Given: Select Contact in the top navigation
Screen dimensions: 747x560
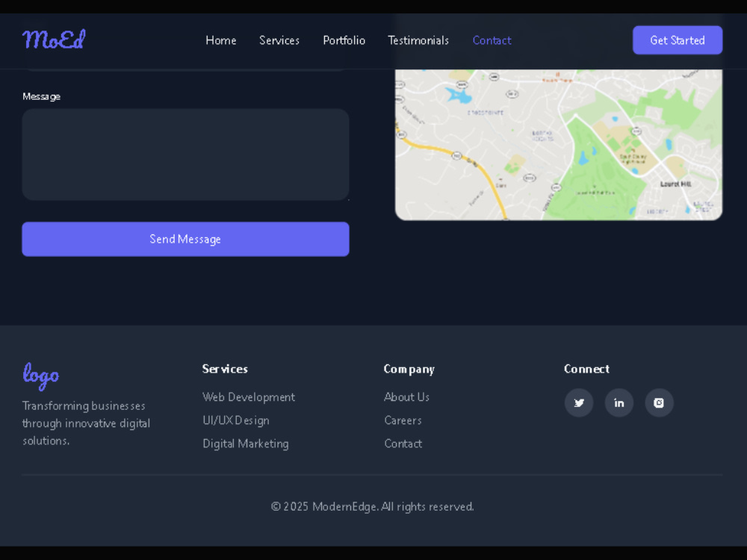Looking at the screenshot, I should click(x=492, y=40).
